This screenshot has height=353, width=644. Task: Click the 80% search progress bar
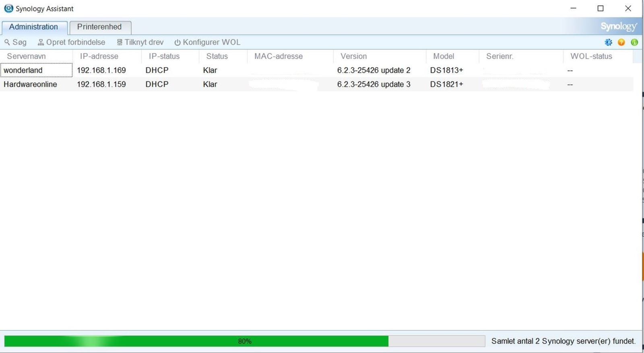click(244, 341)
